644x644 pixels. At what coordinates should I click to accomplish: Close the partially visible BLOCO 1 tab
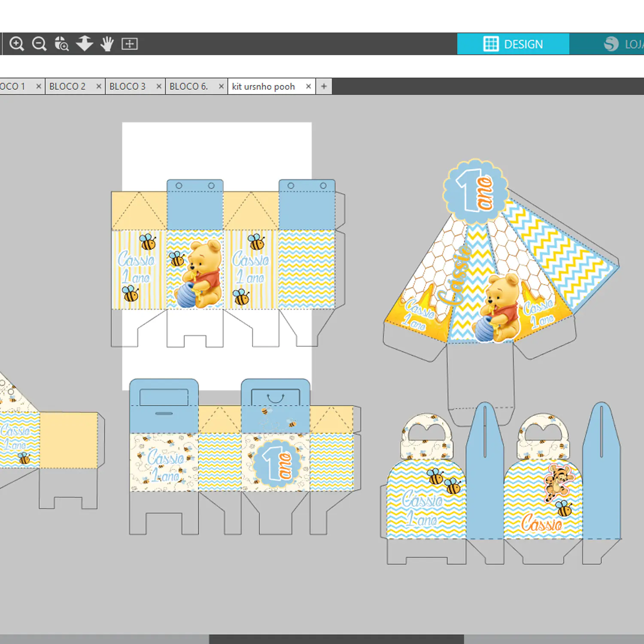tap(39, 86)
